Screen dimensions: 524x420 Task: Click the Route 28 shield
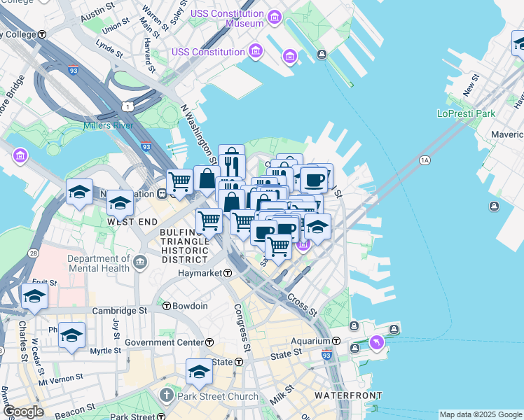click(34, 253)
